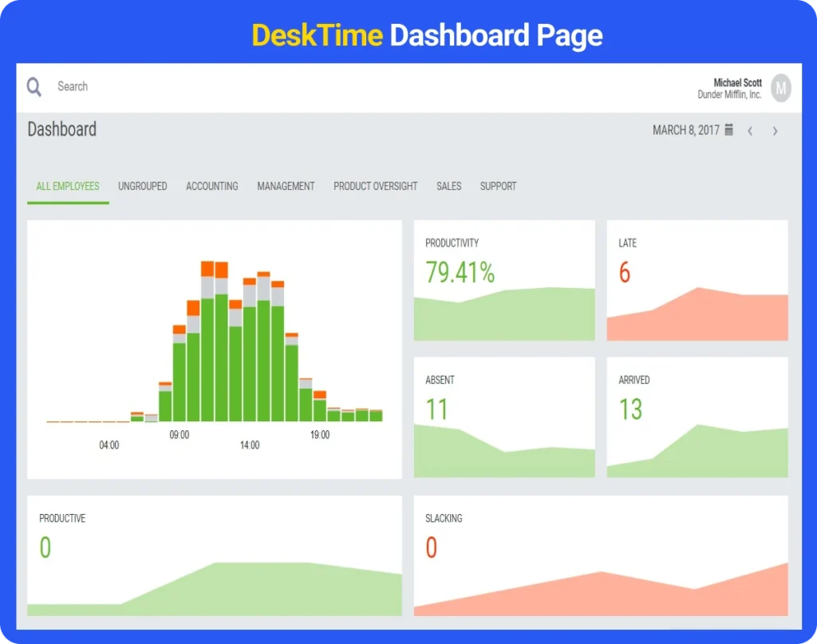Click the 79.41% productivity value
Viewport: 817px width, 644px height.
coord(460,272)
